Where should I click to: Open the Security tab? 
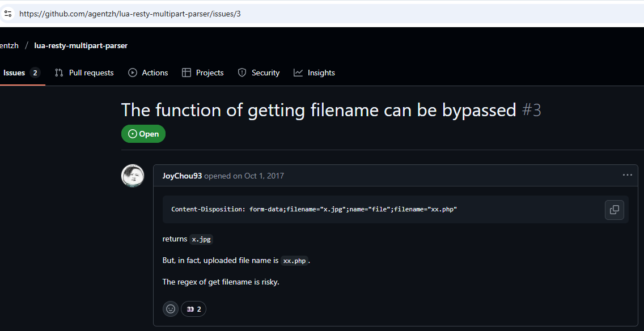259,73
